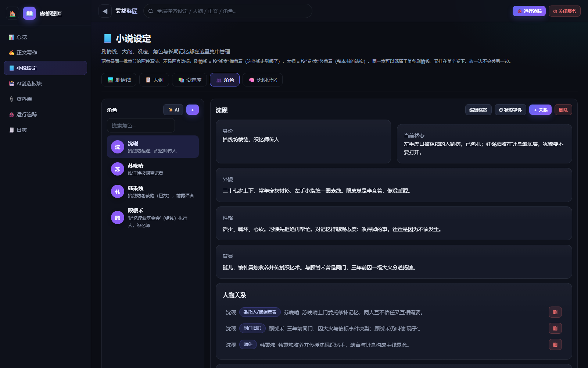The image size is (588, 368).
Task: Switch to the 大纲 tab
Action: click(154, 80)
